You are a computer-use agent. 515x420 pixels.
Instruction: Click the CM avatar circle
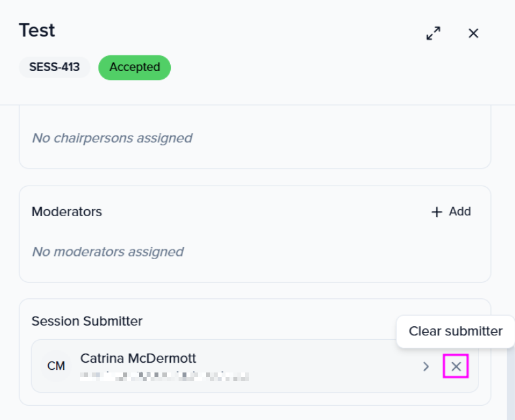coord(56,366)
